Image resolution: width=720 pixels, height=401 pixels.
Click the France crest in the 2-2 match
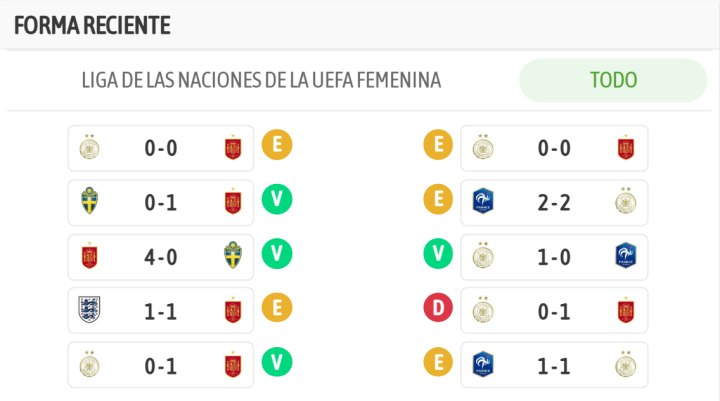[484, 202]
